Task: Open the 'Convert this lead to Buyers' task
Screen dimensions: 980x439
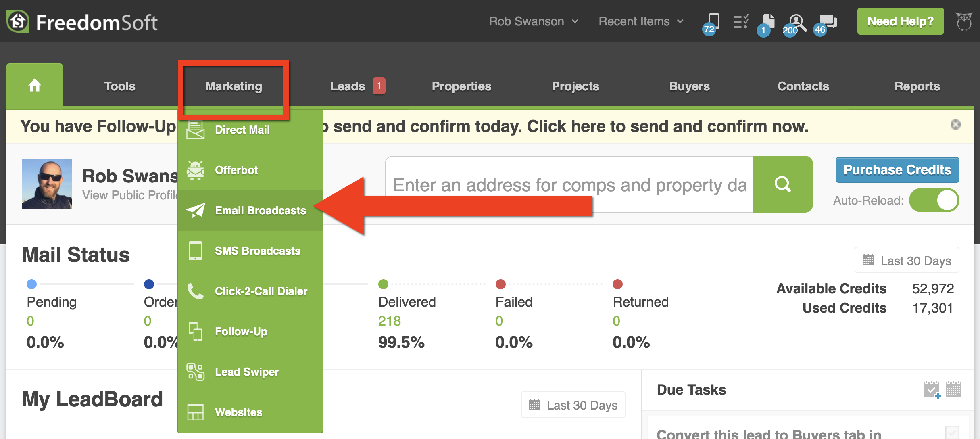Action: (769, 434)
